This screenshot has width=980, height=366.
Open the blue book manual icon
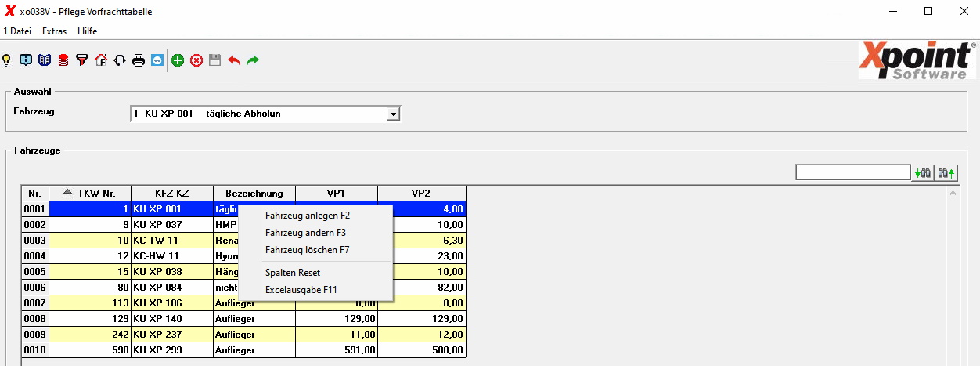coord(45,60)
